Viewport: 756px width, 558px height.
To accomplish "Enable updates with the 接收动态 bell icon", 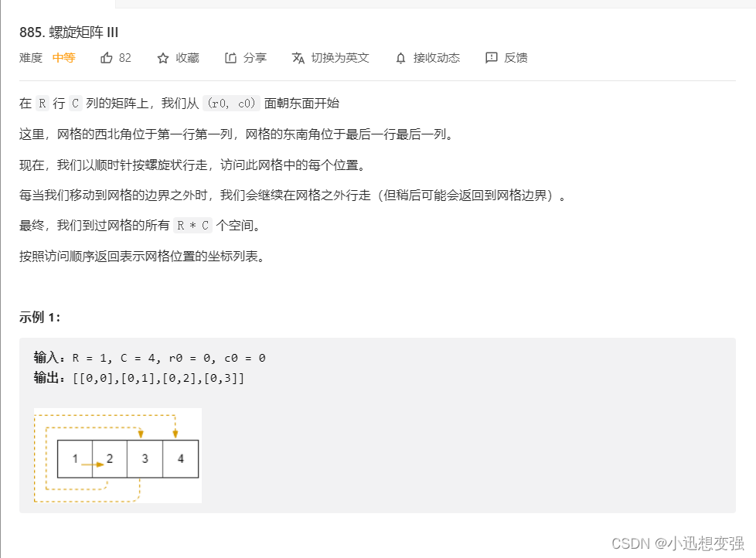I will click(427, 57).
